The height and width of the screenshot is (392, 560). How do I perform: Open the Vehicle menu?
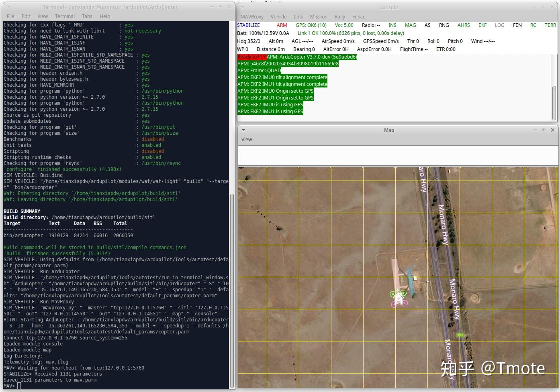(x=278, y=16)
